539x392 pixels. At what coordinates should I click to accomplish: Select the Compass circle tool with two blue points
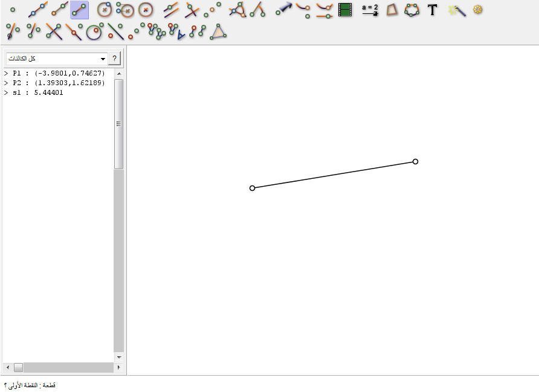coord(125,10)
